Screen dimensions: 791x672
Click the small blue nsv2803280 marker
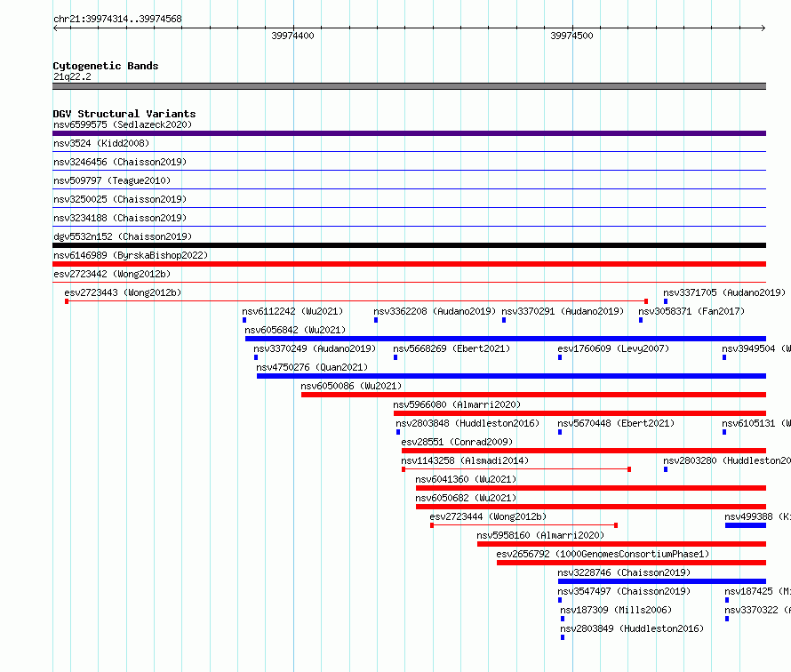point(666,469)
